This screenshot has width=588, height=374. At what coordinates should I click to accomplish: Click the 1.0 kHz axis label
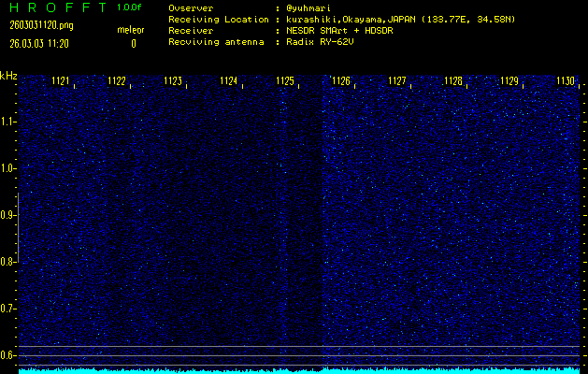(7, 168)
